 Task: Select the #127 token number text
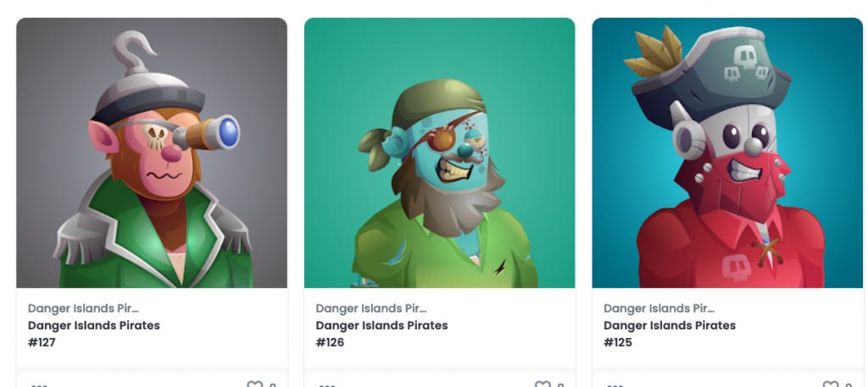42,342
